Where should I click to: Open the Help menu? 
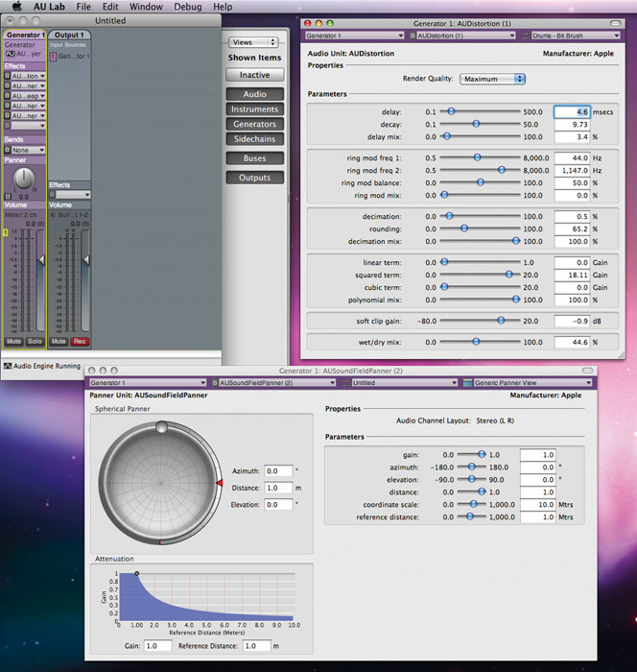223,7
